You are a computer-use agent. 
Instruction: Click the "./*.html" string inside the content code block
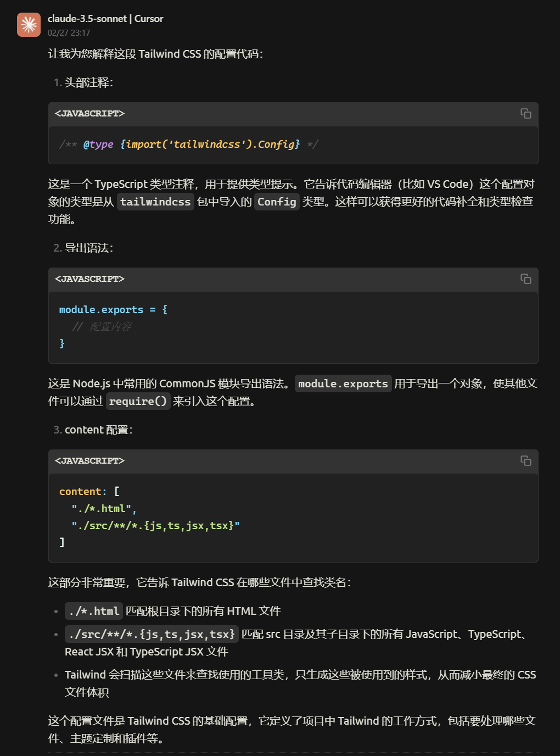click(x=103, y=509)
